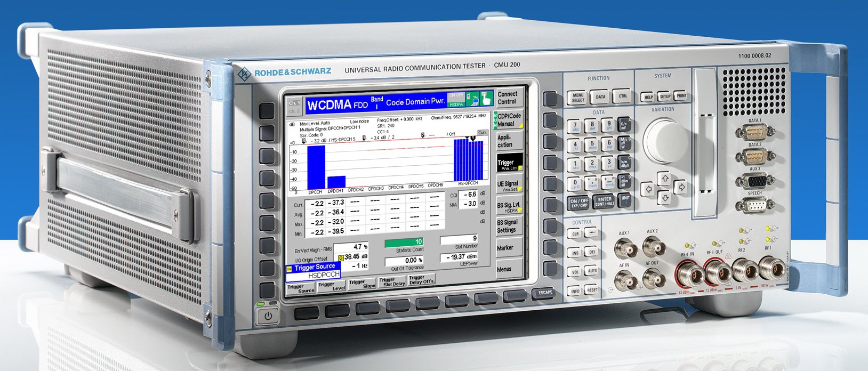This screenshot has height=371, width=868.
Task: Open the Marker softkey
Action: point(509,248)
